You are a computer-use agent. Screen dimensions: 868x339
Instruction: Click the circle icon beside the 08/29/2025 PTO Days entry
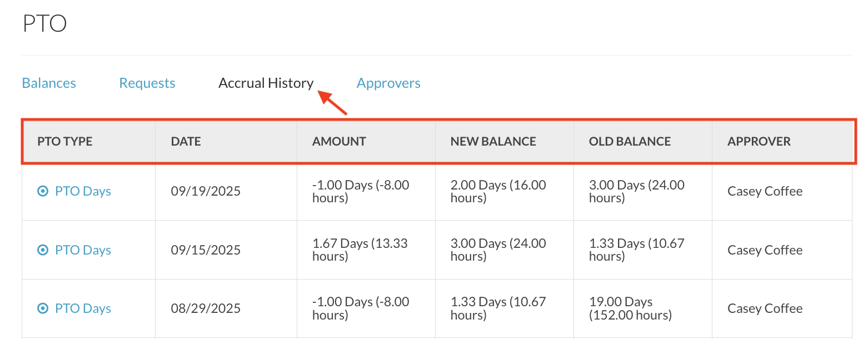(x=42, y=308)
